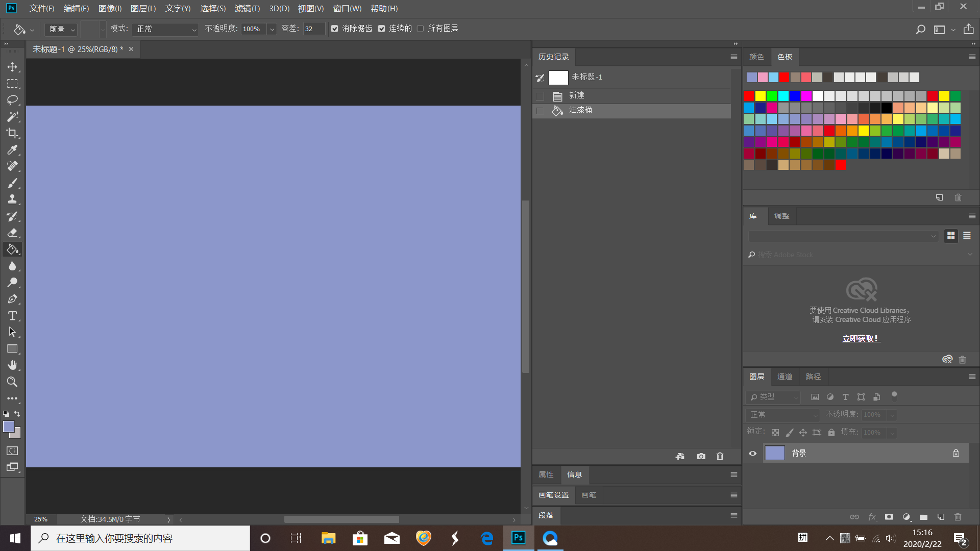980x551 pixels.
Task: Select the Move tool
Action: [12, 67]
